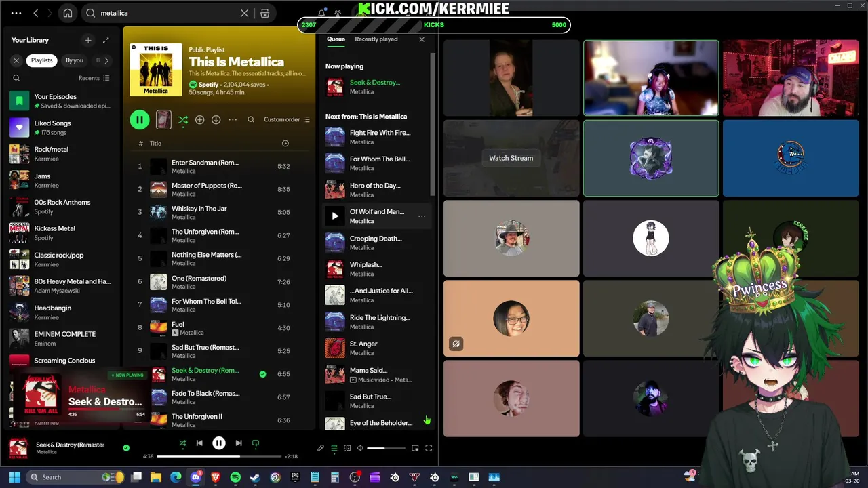Select the By you filter chip

pos(75,60)
